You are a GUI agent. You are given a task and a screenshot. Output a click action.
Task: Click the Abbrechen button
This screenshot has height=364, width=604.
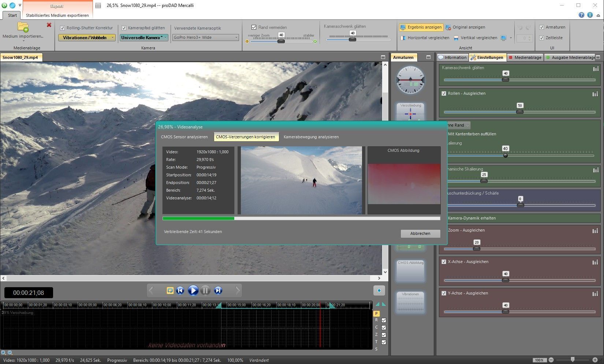(420, 233)
